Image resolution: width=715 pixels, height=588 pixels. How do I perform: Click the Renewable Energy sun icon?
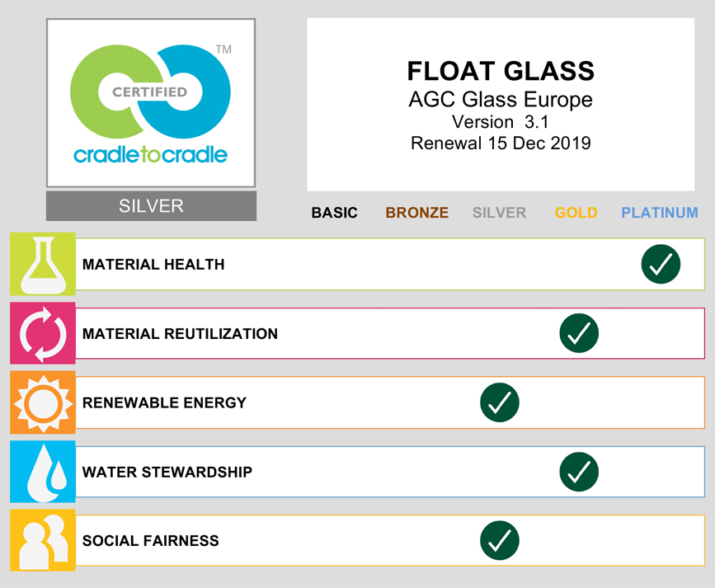[43, 403]
